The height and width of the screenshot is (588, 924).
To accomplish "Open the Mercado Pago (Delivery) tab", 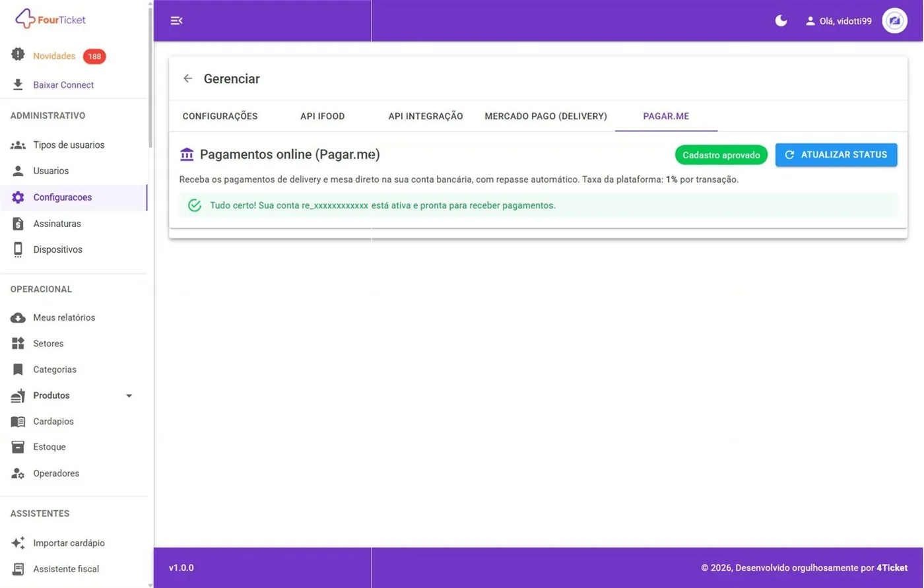I will [546, 116].
